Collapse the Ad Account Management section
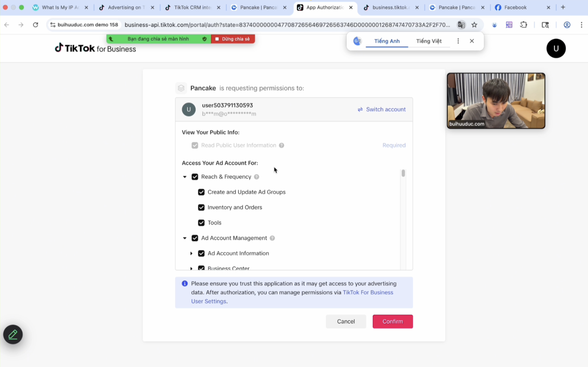This screenshot has height=367, width=588. coord(185,238)
